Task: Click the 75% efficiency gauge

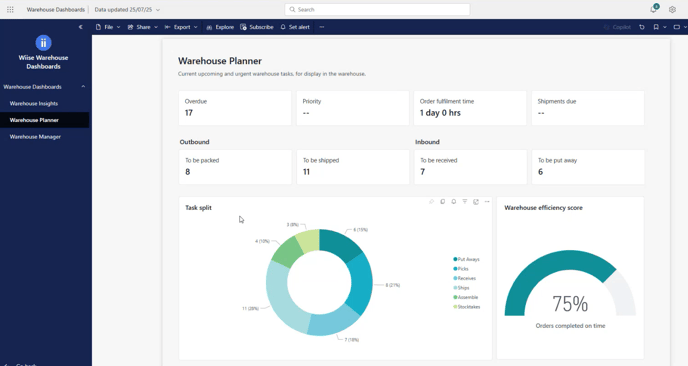Action: (570, 283)
